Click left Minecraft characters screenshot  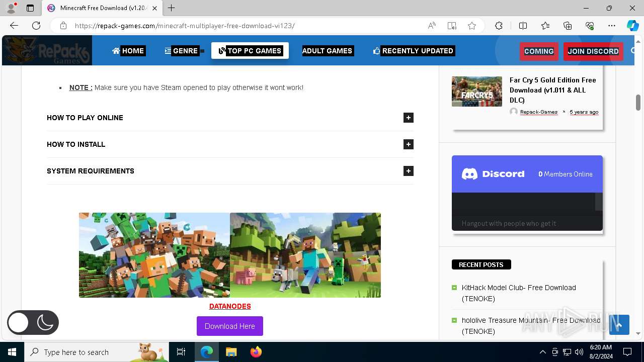(154, 255)
